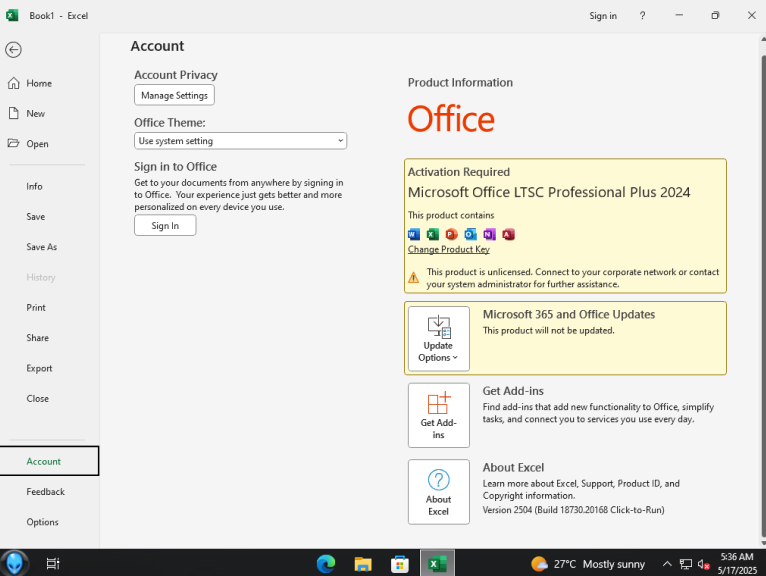Choose Close in the sidebar menu
766x576 pixels.
click(38, 398)
